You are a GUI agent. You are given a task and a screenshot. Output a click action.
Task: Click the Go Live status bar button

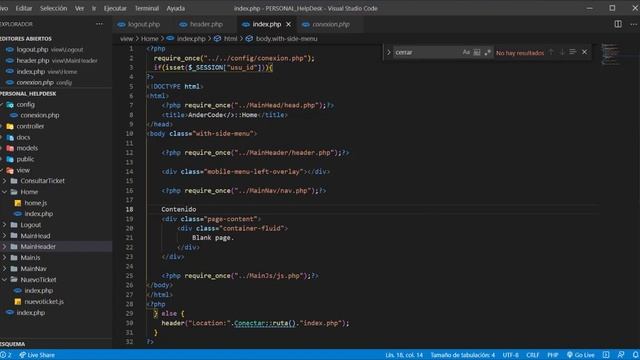pyautogui.click(x=581, y=355)
